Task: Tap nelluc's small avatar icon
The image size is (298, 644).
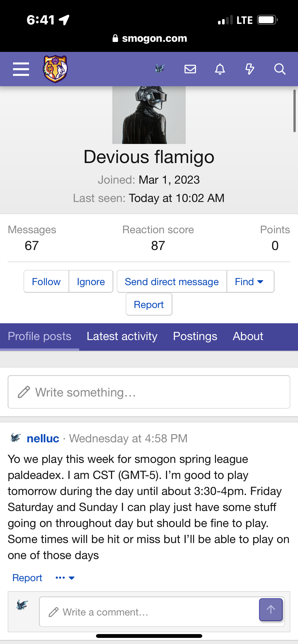Action: point(16,438)
